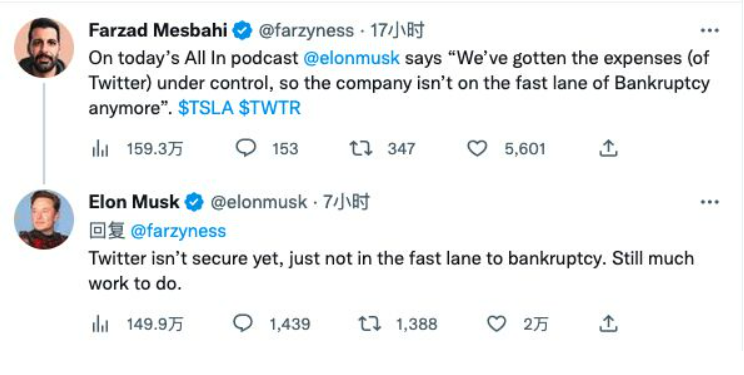Open more options on Farzad's tweet
The image size is (744, 375).
709,31
